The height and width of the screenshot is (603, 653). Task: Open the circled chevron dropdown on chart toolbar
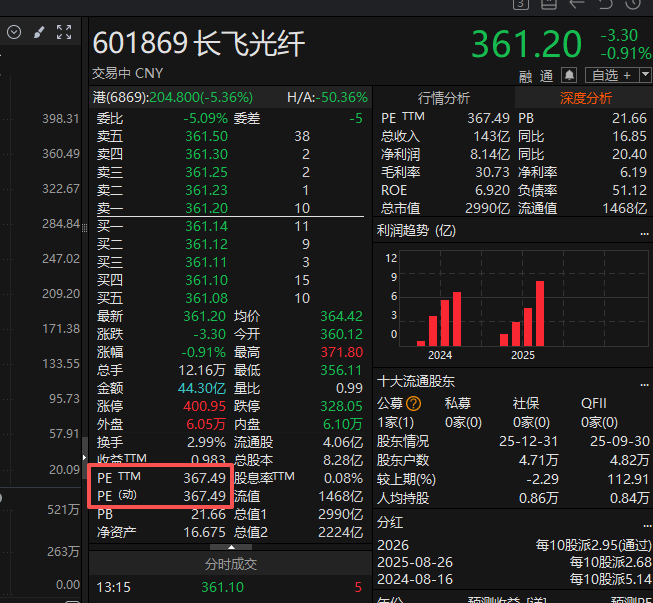pyautogui.click(x=14, y=32)
